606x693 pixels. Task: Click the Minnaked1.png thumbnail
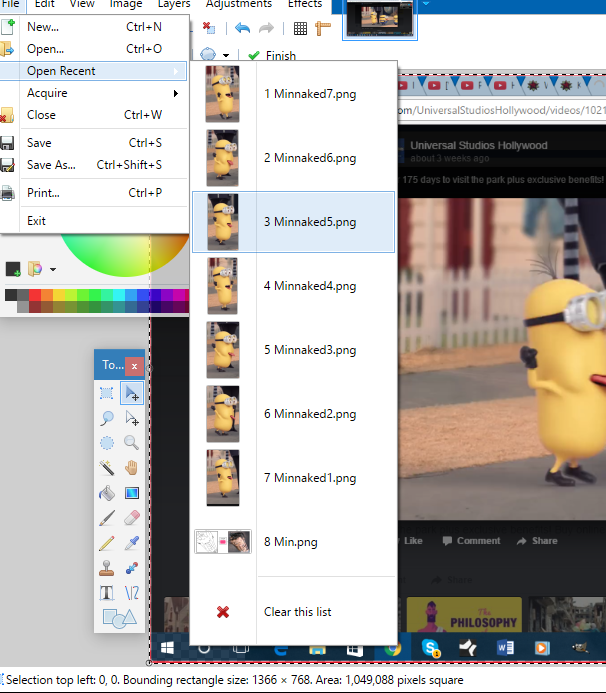coord(223,478)
